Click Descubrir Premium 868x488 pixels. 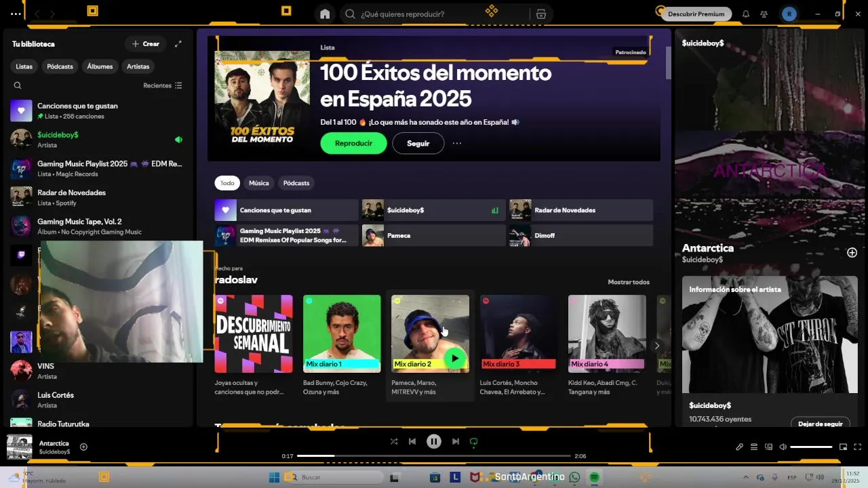pos(696,14)
